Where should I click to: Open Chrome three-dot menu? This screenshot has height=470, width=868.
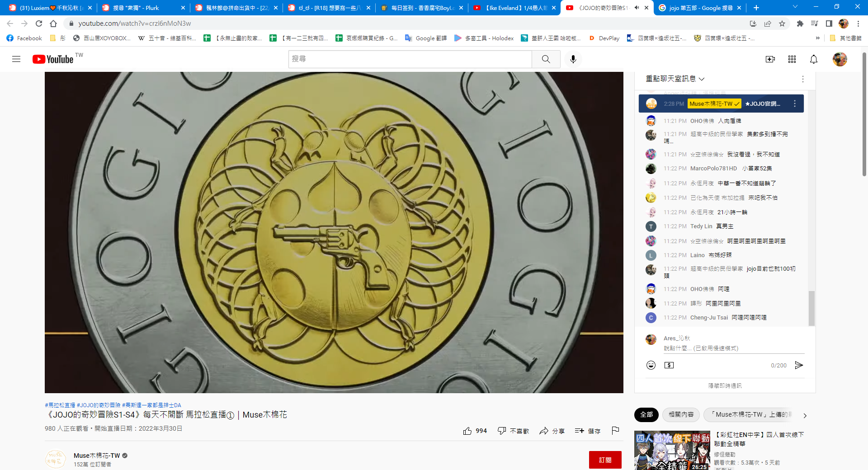858,23
